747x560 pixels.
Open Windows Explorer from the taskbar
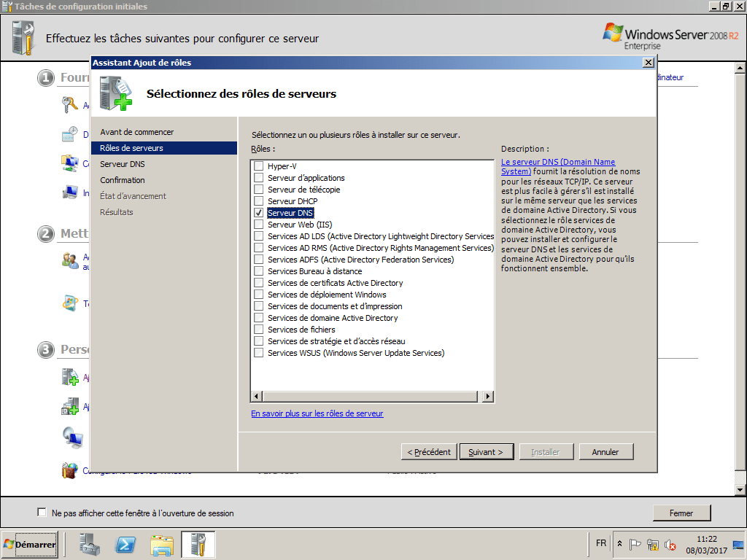[162, 545]
